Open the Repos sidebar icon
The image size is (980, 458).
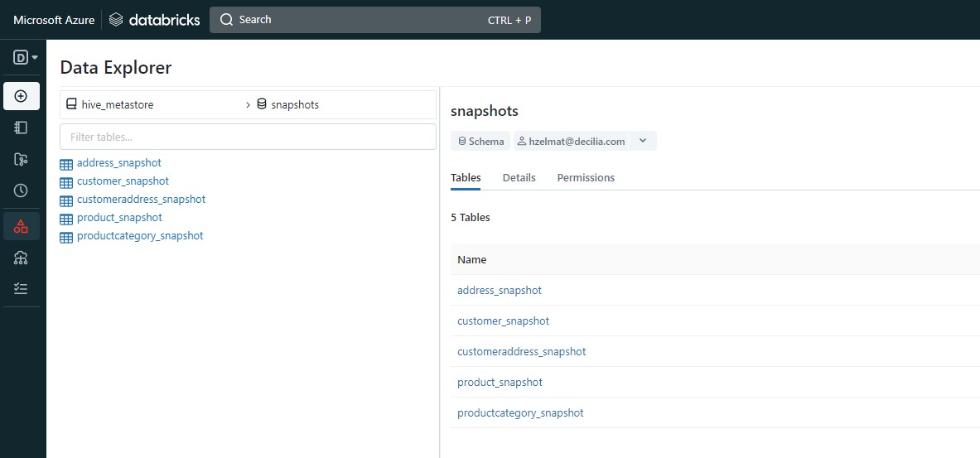click(22, 159)
